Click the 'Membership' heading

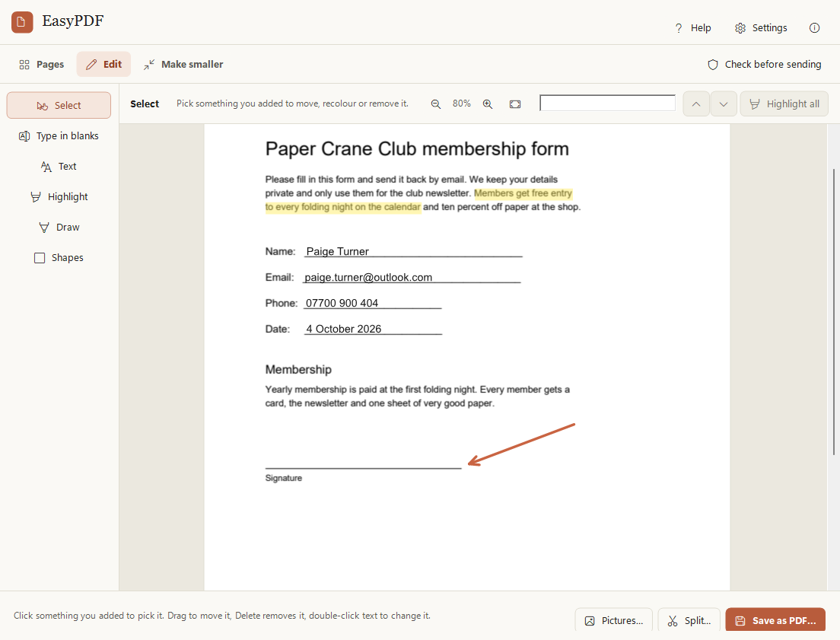pyautogui.click(x=298, y=370)
